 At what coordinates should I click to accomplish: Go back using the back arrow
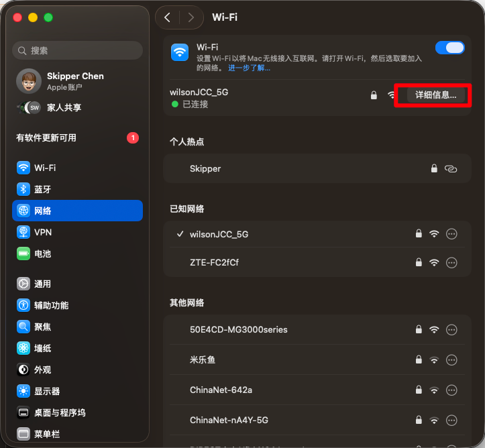(168, 17)
